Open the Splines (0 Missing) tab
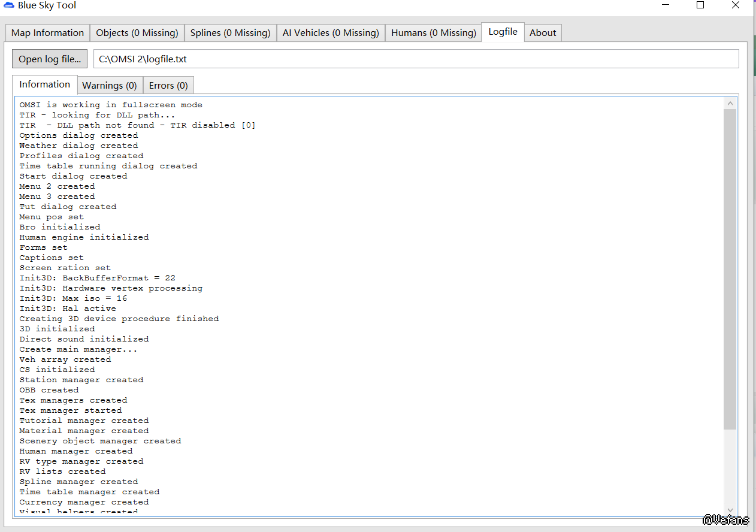 (x=230, y=33)
